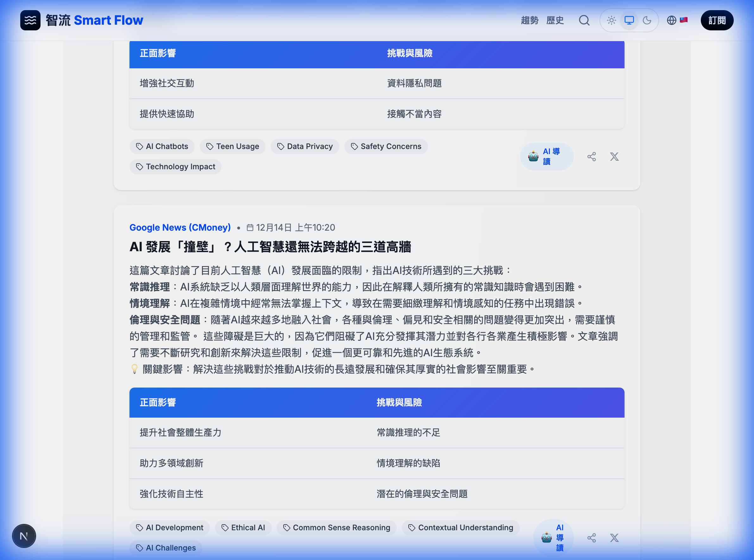The image size is (754, 560).
Task: Enable dark mode moon toggle
Action: click(x=647, y=20)
